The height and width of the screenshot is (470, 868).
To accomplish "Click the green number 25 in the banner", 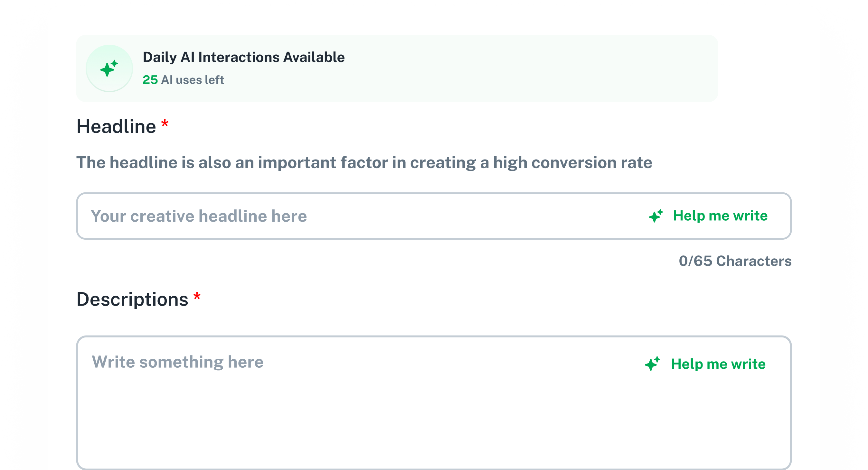I will [x=150, y=80].
